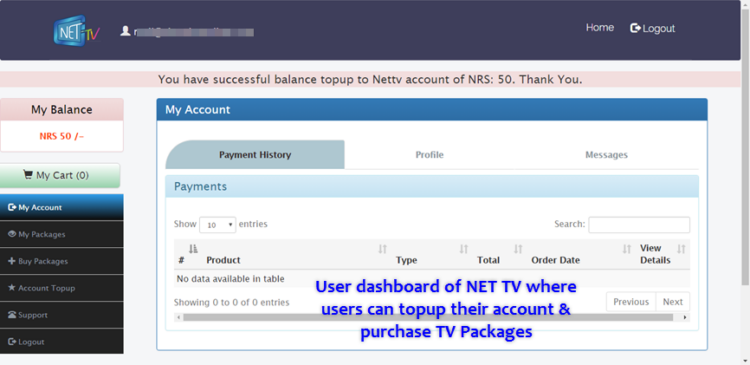The image size is (750, 365).
Task: Click 'No data available in table' row
Action: (x=432, y=278)
